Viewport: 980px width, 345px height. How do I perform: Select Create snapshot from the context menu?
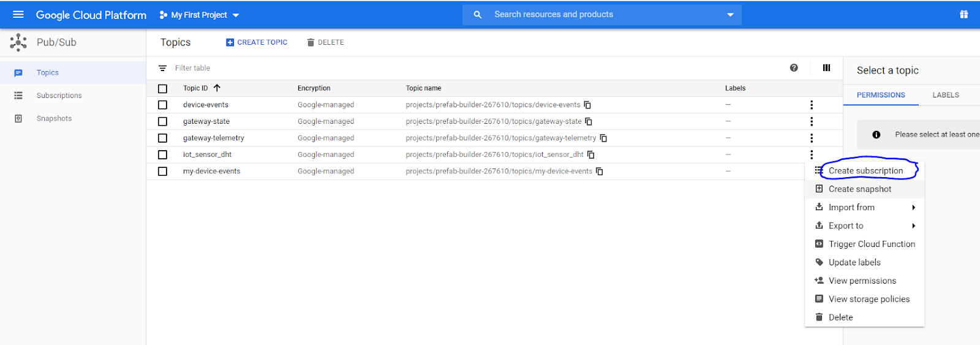tap(864, 189)
